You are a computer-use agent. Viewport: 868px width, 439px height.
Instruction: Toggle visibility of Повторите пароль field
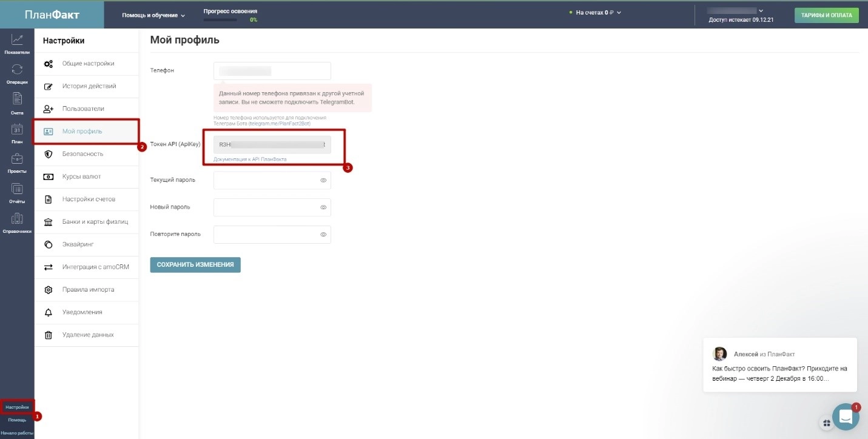(x=323, y=235)
